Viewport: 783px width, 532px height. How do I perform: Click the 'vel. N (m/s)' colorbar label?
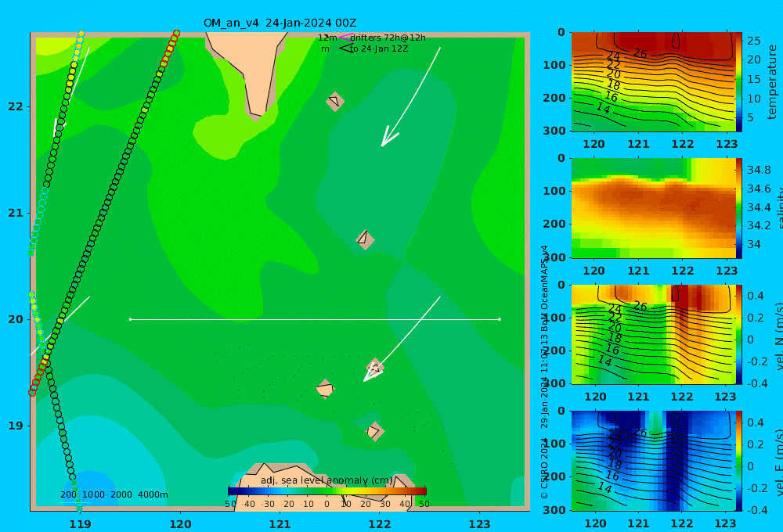779,336
